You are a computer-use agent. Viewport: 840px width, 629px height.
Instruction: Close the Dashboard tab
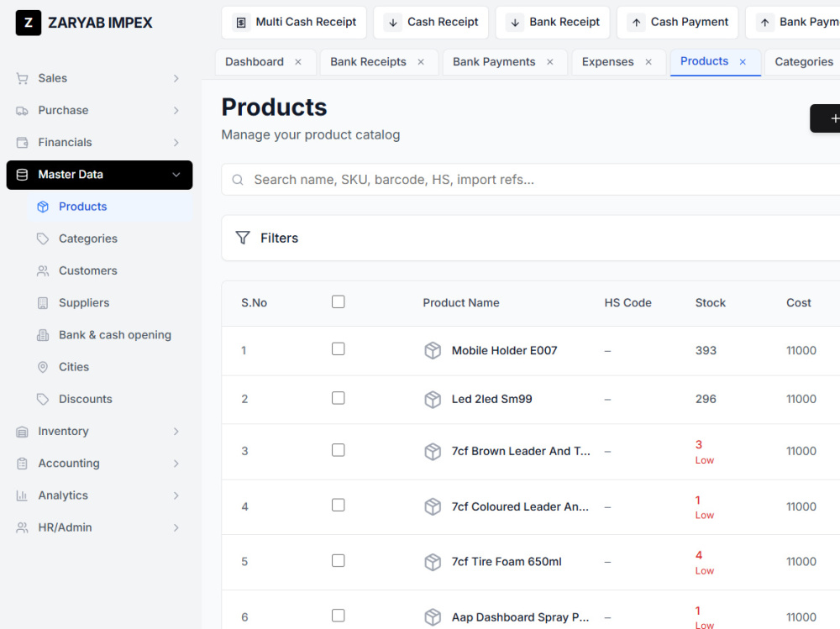point(298,62)
